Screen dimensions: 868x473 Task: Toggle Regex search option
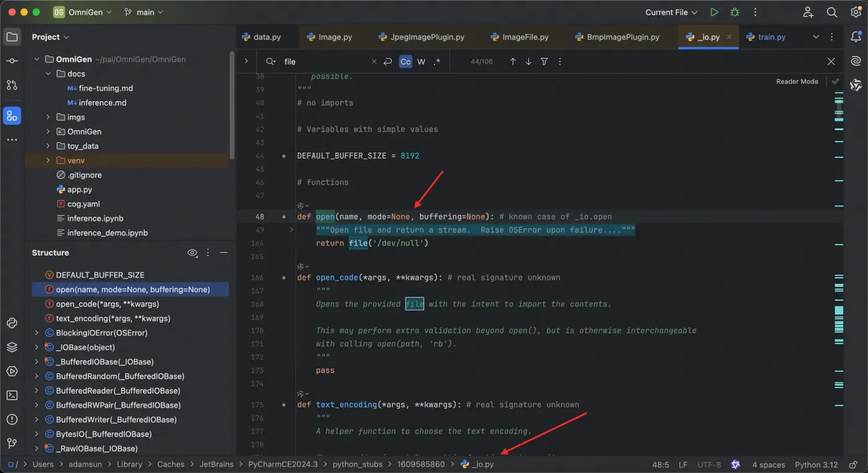pos(437,61)
